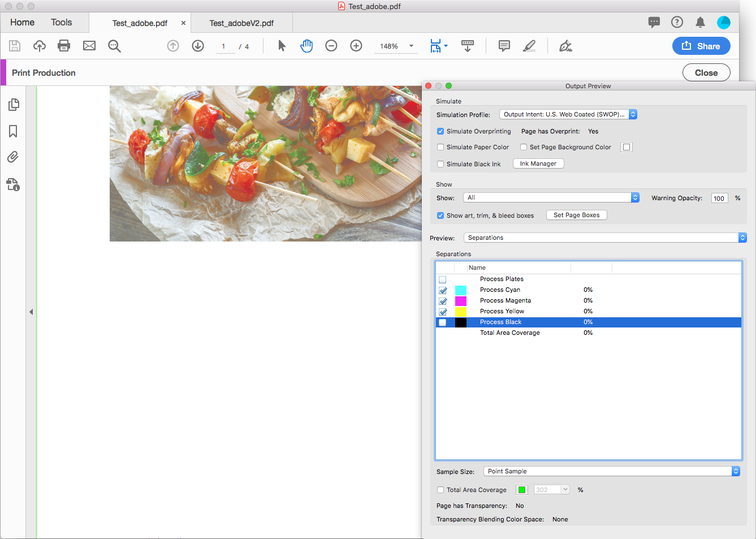The image size is (756, 539).
Task: Zoom in with plus icon
Action: pyautogui.click(x=356, y=46)
